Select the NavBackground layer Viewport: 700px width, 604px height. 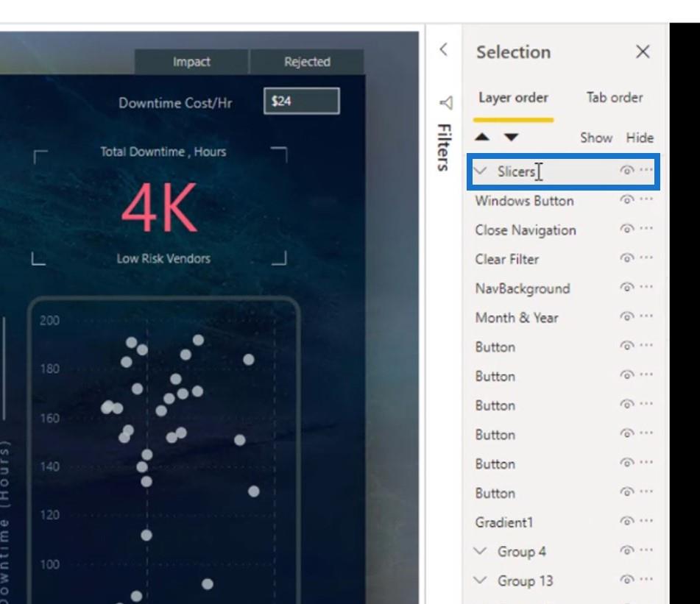(523, 288)
